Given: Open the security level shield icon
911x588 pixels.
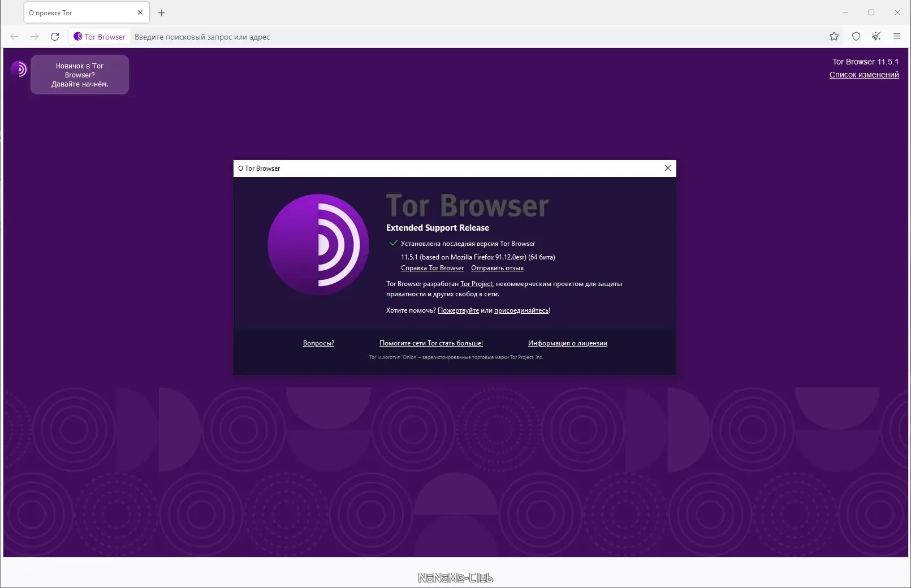Looking at the screenshot, I should [x=856, y=37].
